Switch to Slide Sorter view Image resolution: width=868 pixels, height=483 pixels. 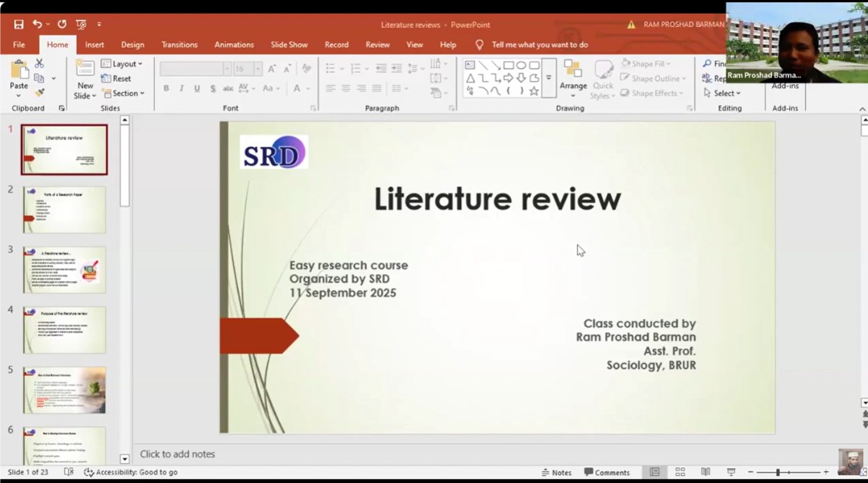click(680, 471)
